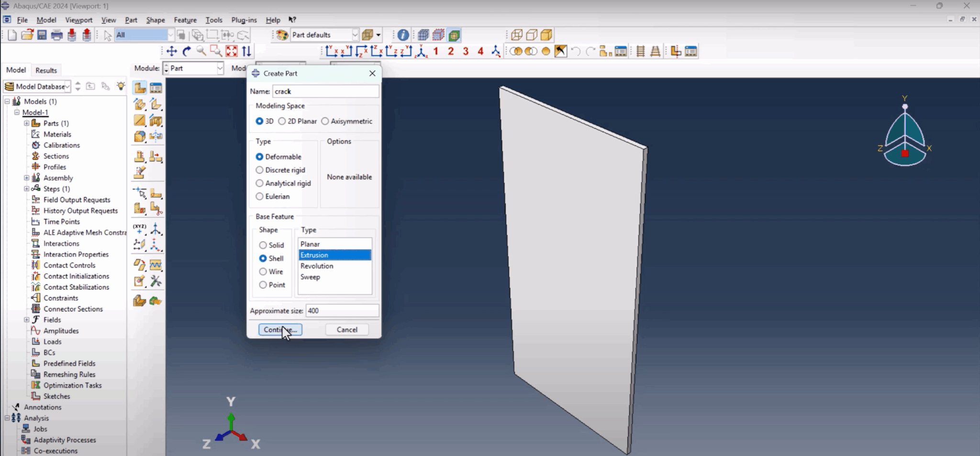Viewport: 980px width, 456px height.
Task: Open the color code palette
Action: (281, 34)
